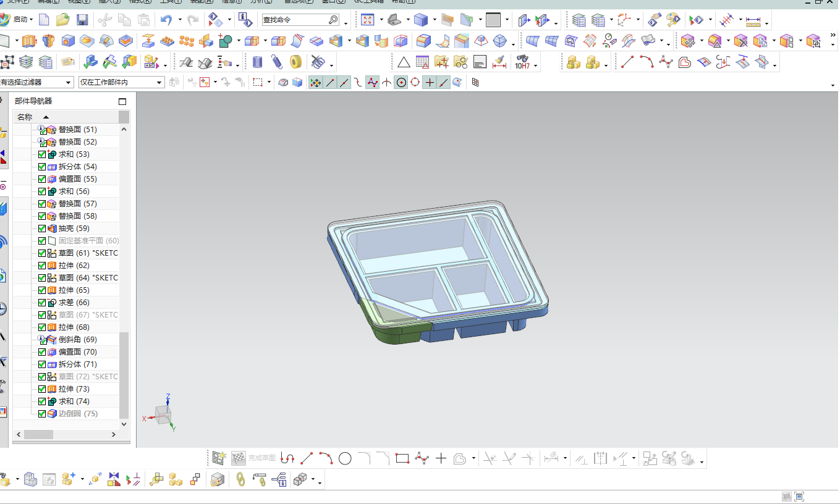840x504 pixels.
Task: Uncheck the 抽壳 (59) feature checkbox
Action: 42,229
